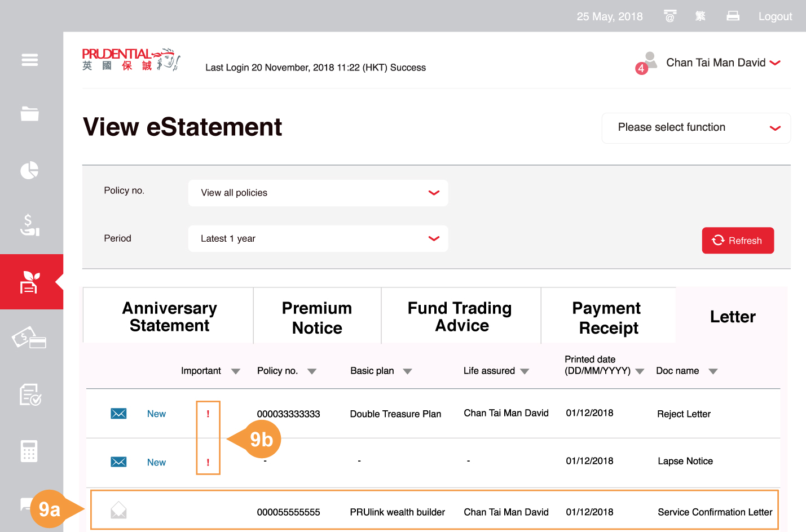Viewport: 806px width, 532px height.
Task: Switch to Anniversary Statement tab
Action: pyautogui.click(x=169, y=317)
